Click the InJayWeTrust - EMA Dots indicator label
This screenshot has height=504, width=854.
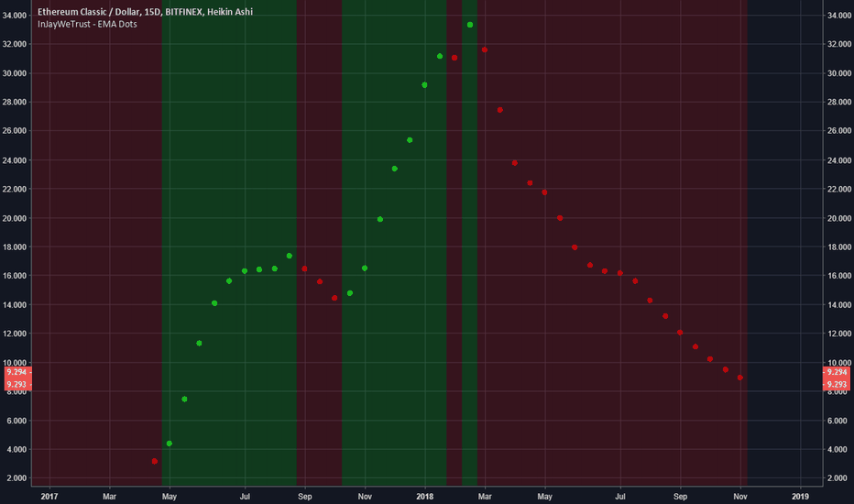[x=87, y=24]
